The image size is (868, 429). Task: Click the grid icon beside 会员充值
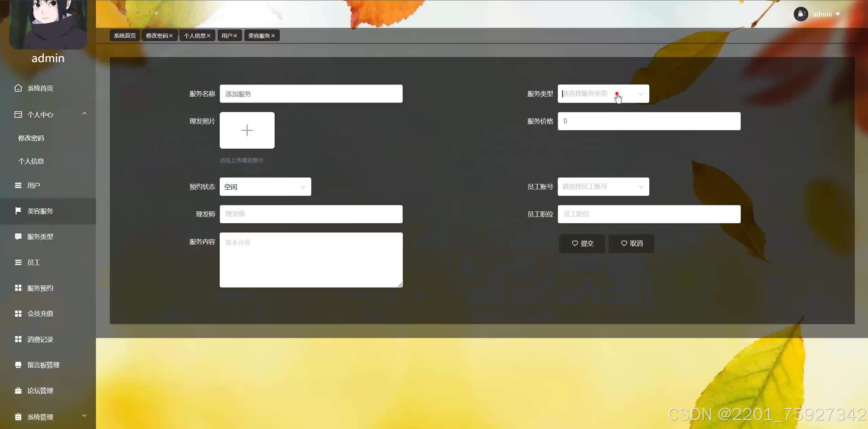click(x=18, y=314)
